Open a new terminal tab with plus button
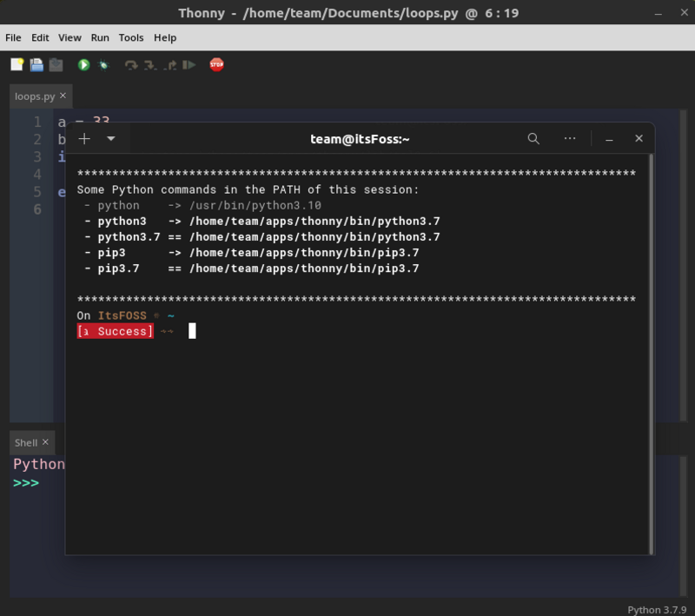The height and width of the screenshot is (616, 695). pyautogui.click(x=83, y=138)
